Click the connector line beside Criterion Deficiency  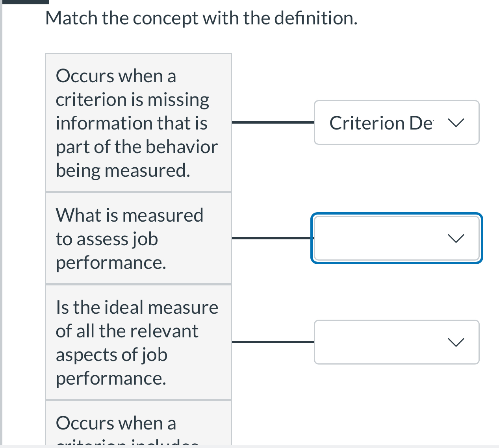273,122
